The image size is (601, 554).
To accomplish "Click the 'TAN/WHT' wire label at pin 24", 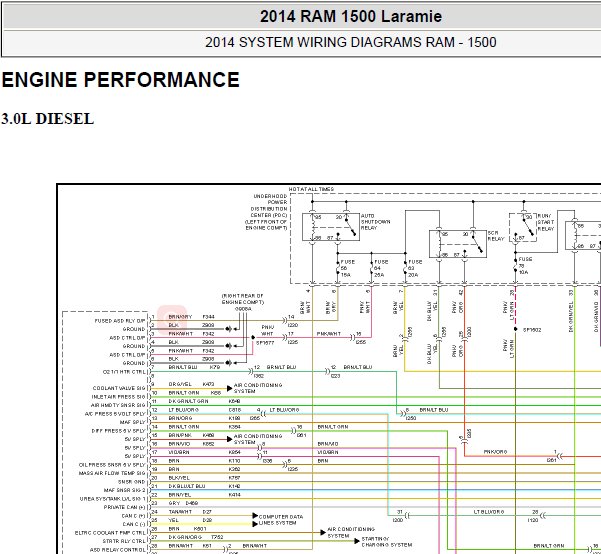I will click(x=179, y=512).
